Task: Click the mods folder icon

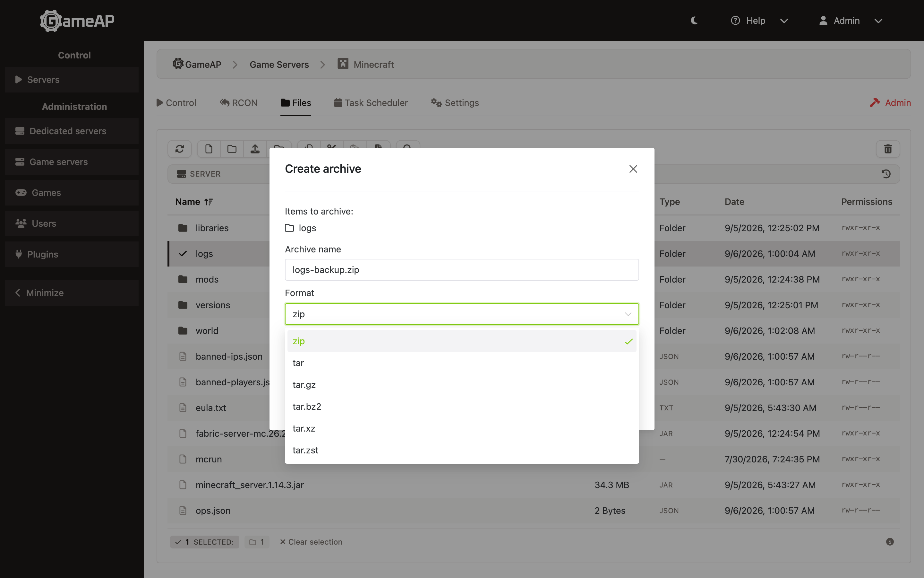Action: [183, 279]
